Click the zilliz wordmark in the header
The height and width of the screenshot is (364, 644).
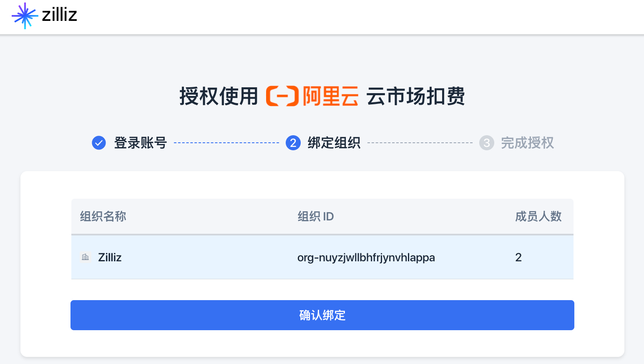pyautogui.click(x=60, y=15)
